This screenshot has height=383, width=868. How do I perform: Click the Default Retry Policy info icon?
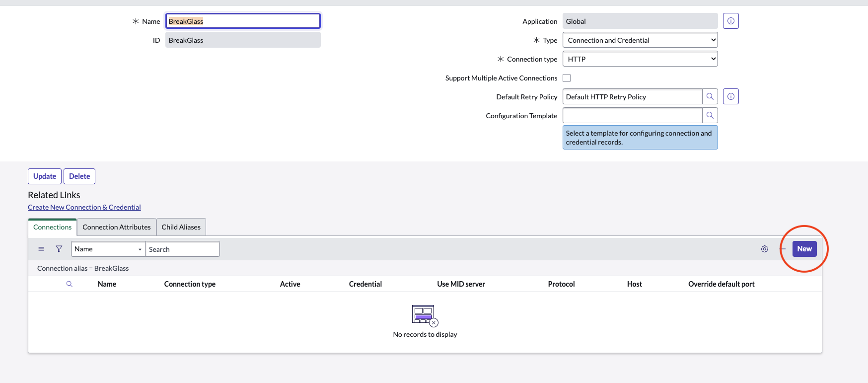coord(730,97)
